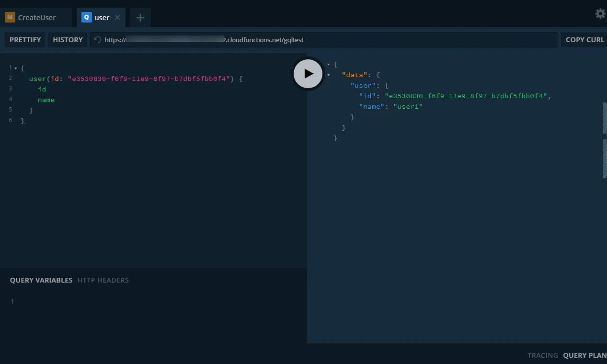Open the QUERY PLAN panel
The image size is (607, 364).
(584, 355)
